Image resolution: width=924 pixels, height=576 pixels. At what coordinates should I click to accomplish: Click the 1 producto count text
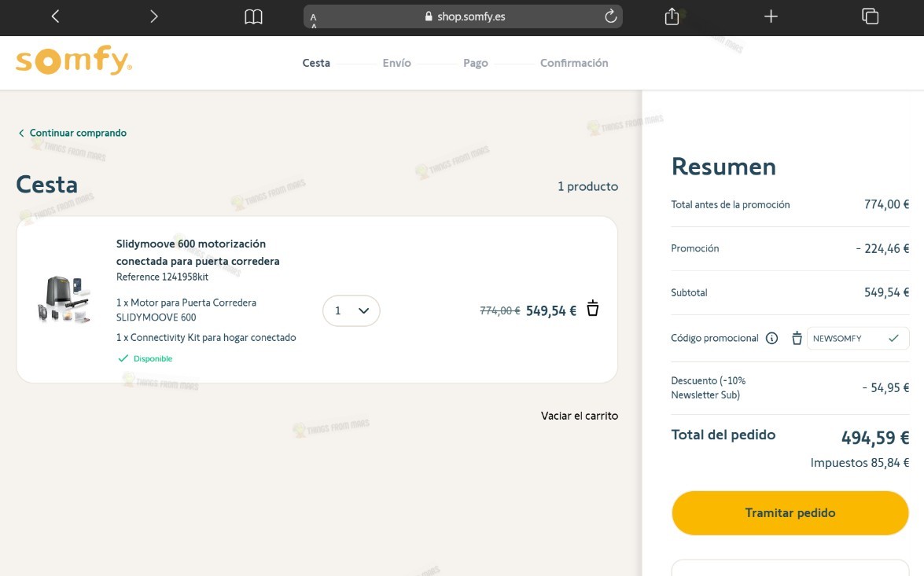pos(588,186)
